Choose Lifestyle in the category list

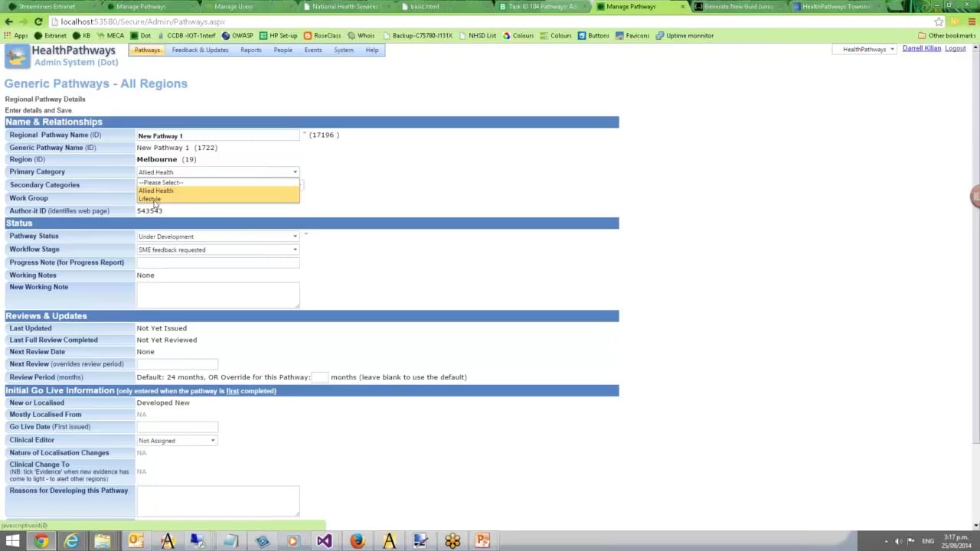click(x=218, y=199)
